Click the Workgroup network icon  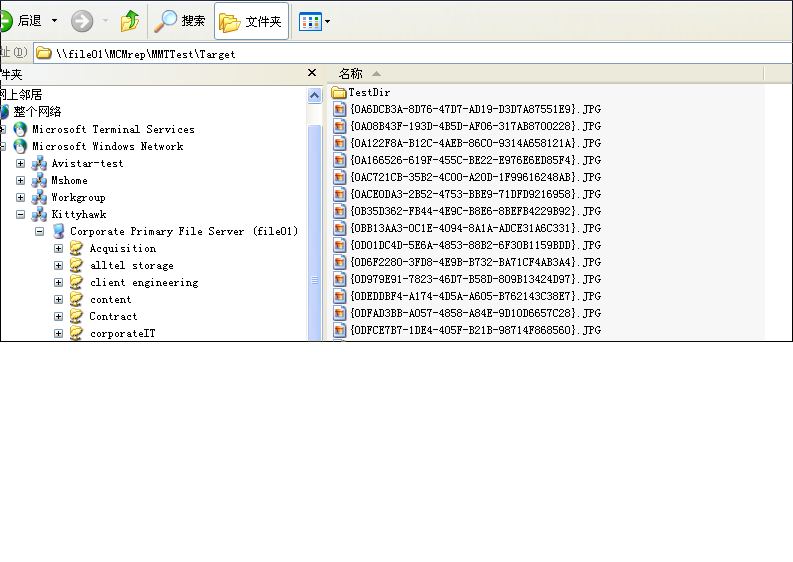point(39,197)
